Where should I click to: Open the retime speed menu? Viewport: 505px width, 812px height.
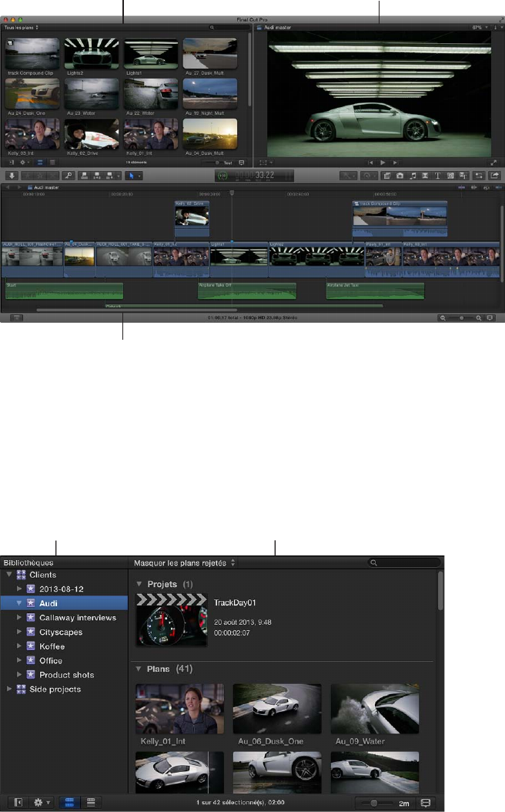click(369, 176)
